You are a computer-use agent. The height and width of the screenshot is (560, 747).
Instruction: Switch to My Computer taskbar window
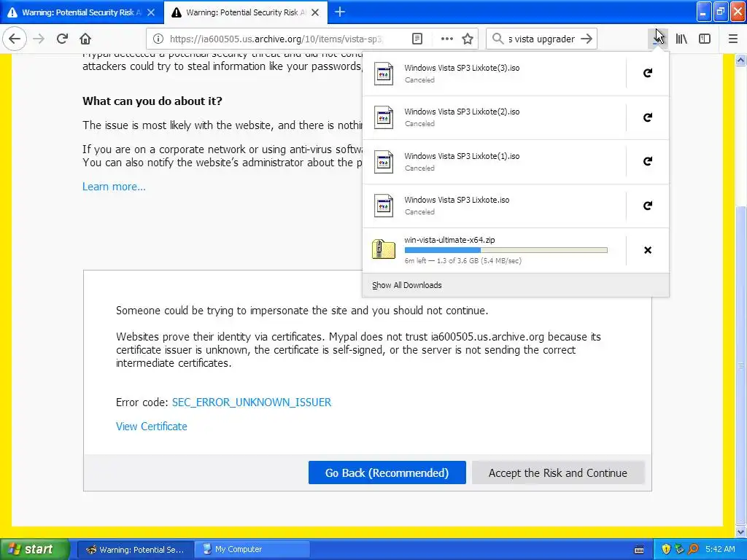[252, 550]
